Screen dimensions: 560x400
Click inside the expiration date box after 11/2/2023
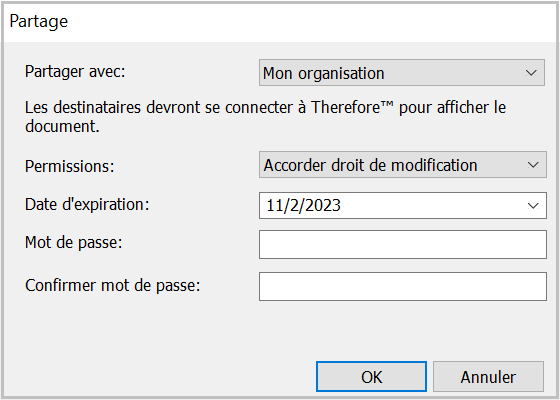(429, 205)
